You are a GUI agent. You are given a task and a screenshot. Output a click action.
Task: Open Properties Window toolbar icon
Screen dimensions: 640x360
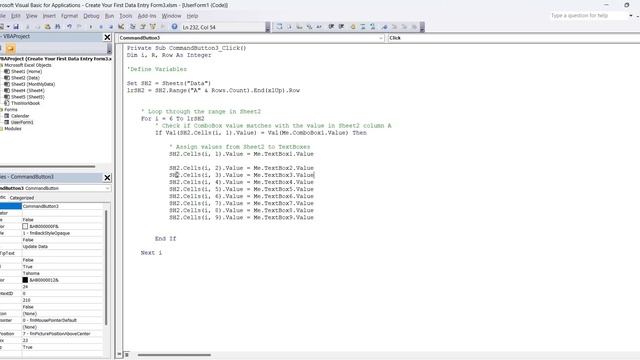point(143,27)
